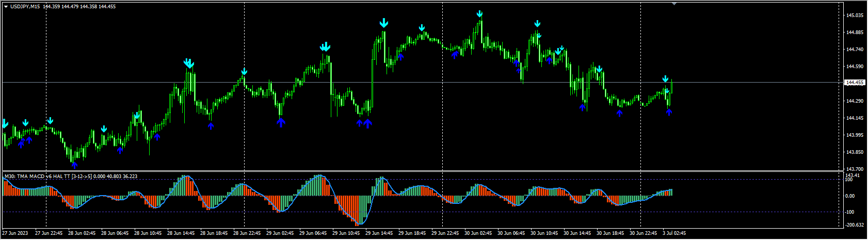Click the gray chart shift marker triangle
The width and height of the screenshot is (868, 240).
pos(673,4)
